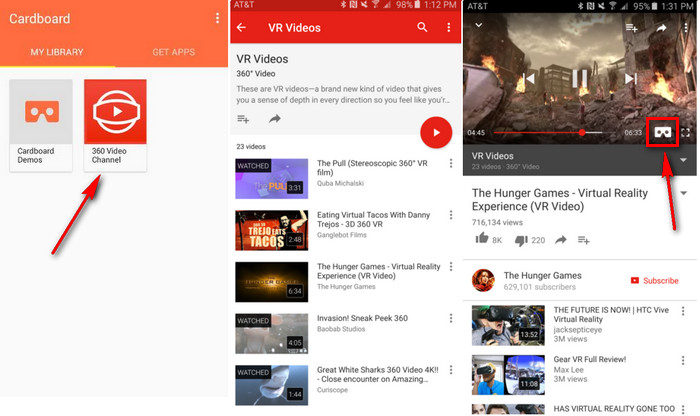Select the Baobab Studios channel name
The width and height of the screenshot is (700, 416).
(x=341, y=329)
